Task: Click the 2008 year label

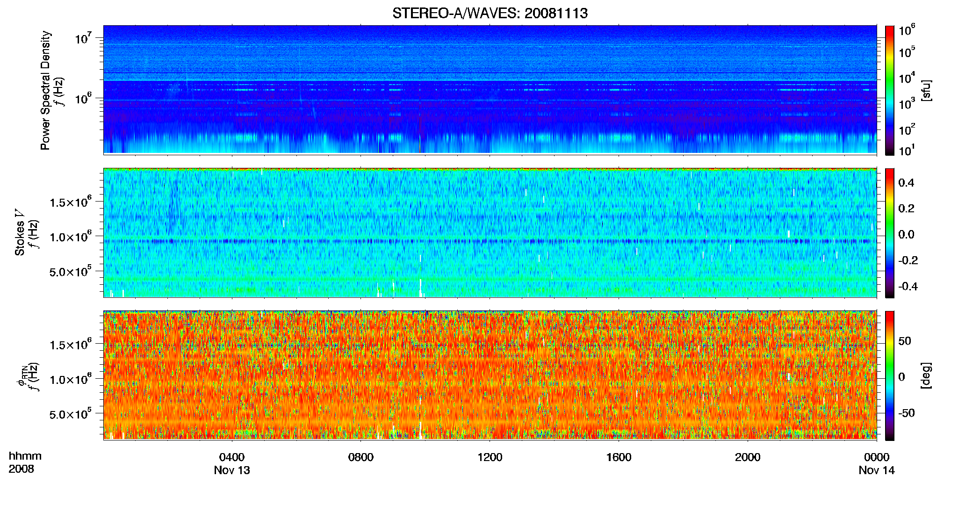Action: (x=22, y=469)
